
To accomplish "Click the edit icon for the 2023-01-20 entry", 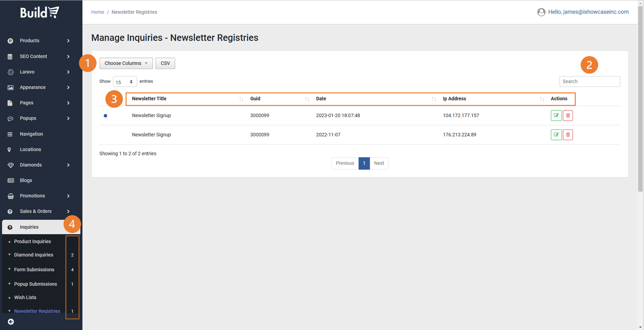I will coord(556,116).
